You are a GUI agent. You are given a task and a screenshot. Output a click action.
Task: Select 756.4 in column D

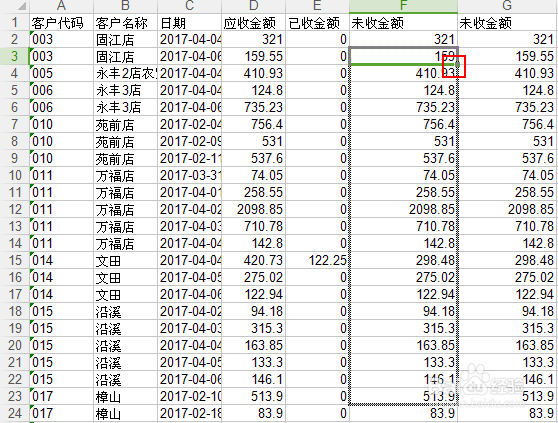(253, 124)
